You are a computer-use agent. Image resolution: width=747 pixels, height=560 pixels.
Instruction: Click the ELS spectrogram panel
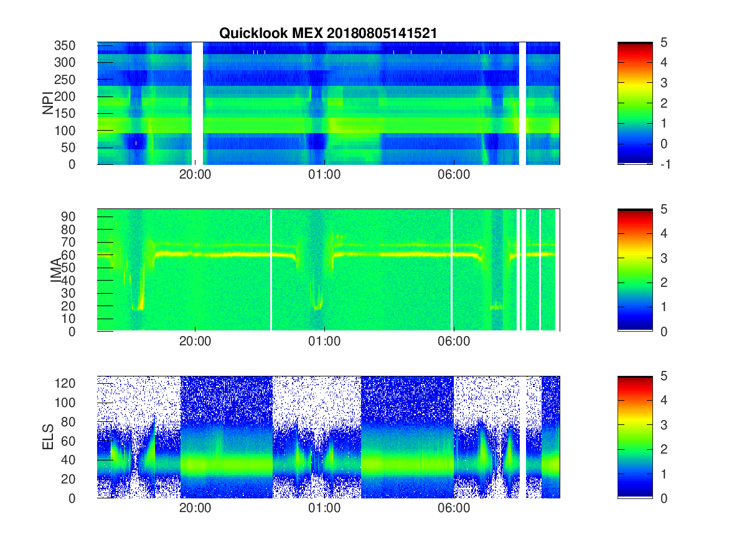pyautogui.click(x=328, y=437)
